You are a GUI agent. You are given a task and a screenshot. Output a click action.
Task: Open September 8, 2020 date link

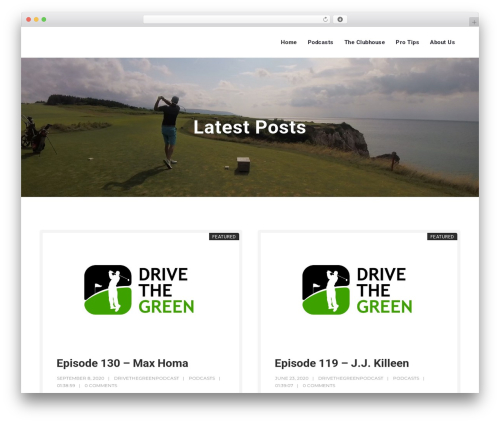tap(80, 378)
